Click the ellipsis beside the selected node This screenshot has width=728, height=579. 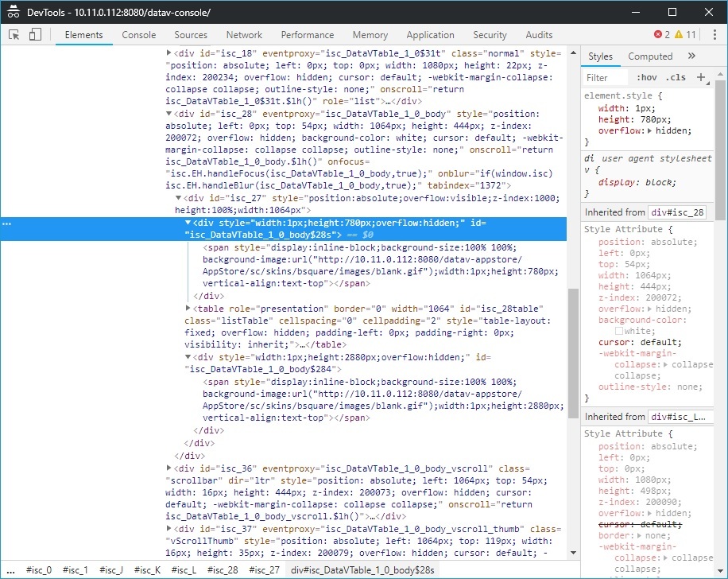pyautogui.click(x=7, y=224)
